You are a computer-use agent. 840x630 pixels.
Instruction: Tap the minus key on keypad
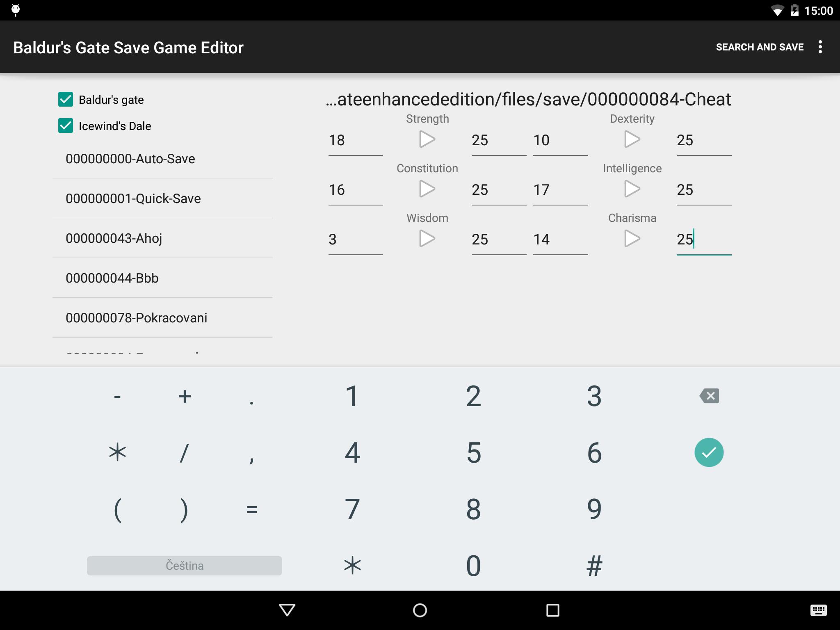(x=117, y=396)
